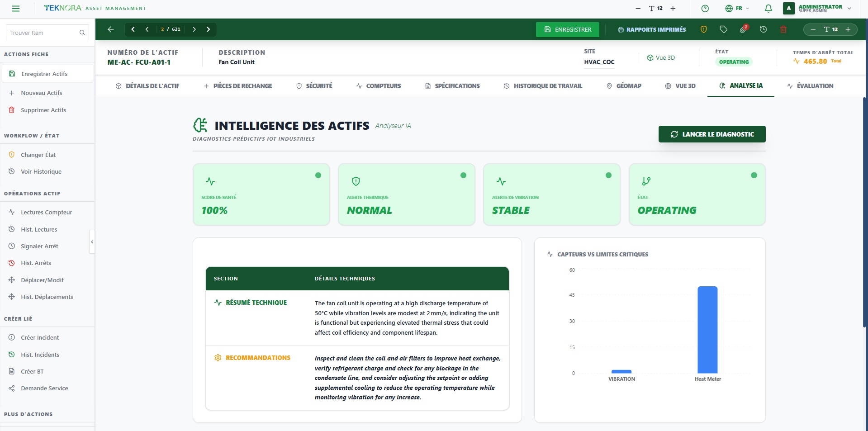Switch to GÉOMAP tab
The width and height of the screenshot is (868, 431).
click(x=624, y=86)
